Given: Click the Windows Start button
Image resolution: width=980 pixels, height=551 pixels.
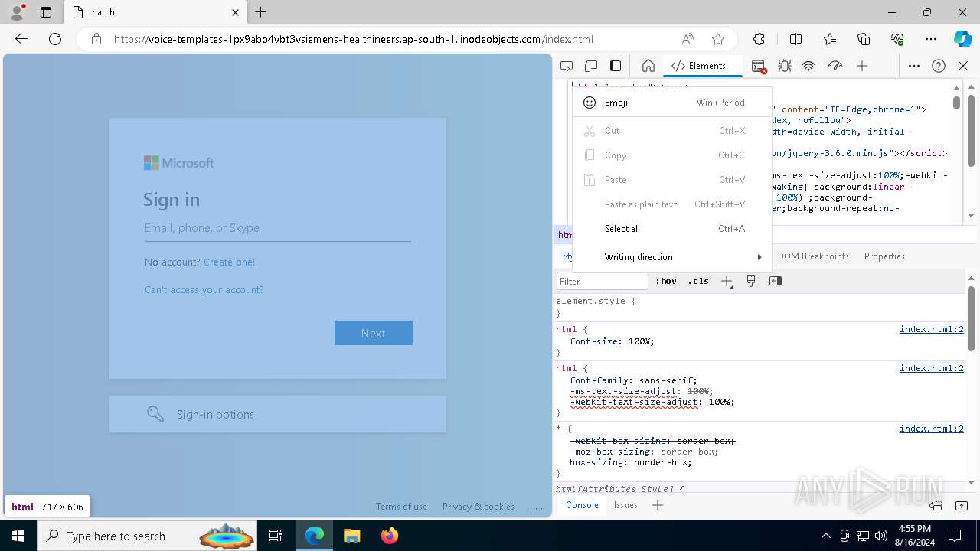Looking at the screenshot, I should click(18, 536).
